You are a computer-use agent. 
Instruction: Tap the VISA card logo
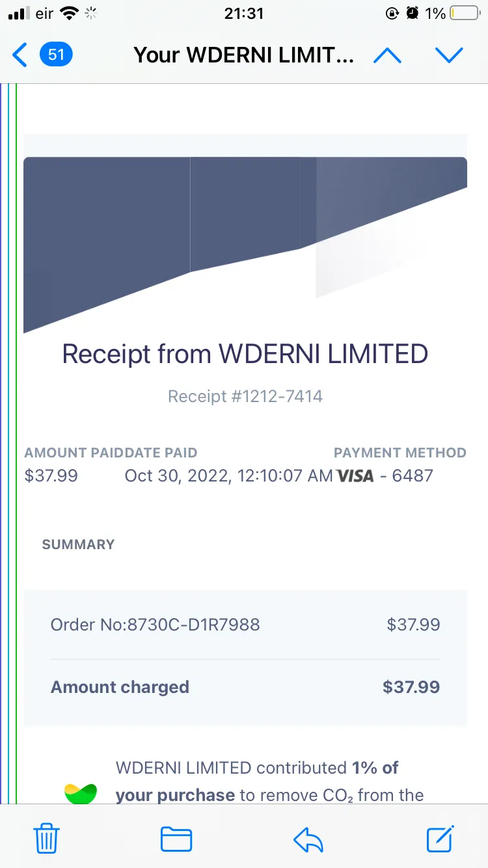pos(355,476)
